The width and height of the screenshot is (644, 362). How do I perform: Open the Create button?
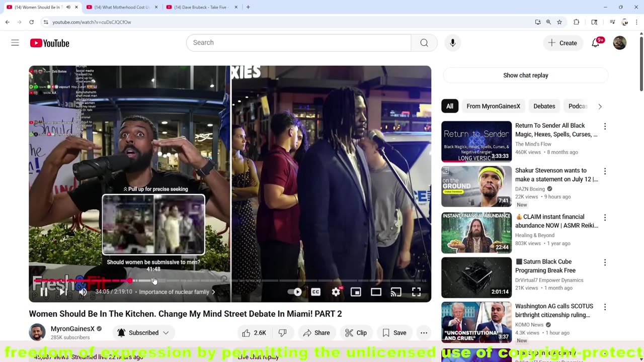(x=562, y=43)
